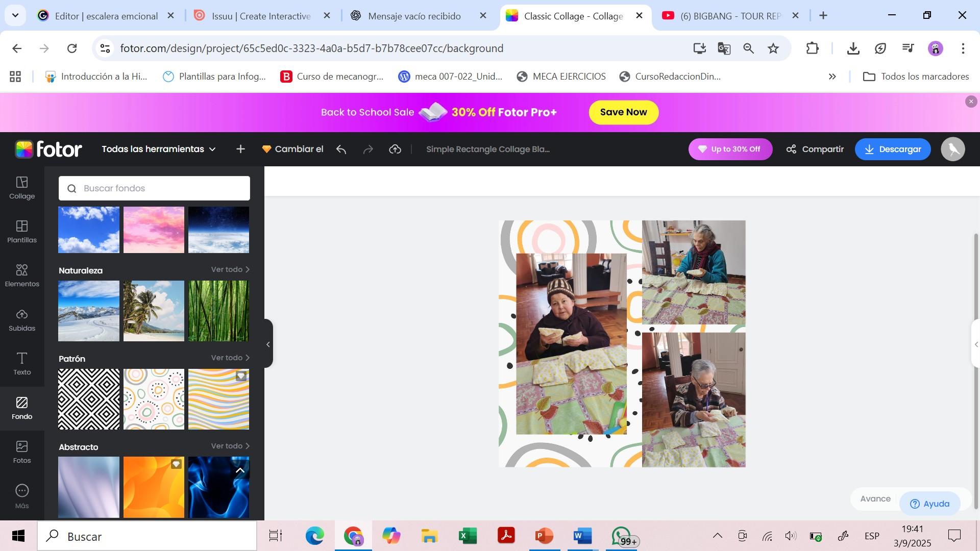The image size is (980, 551).
Task: Select the Elementos sidebar tool
Action: [22, 275]
